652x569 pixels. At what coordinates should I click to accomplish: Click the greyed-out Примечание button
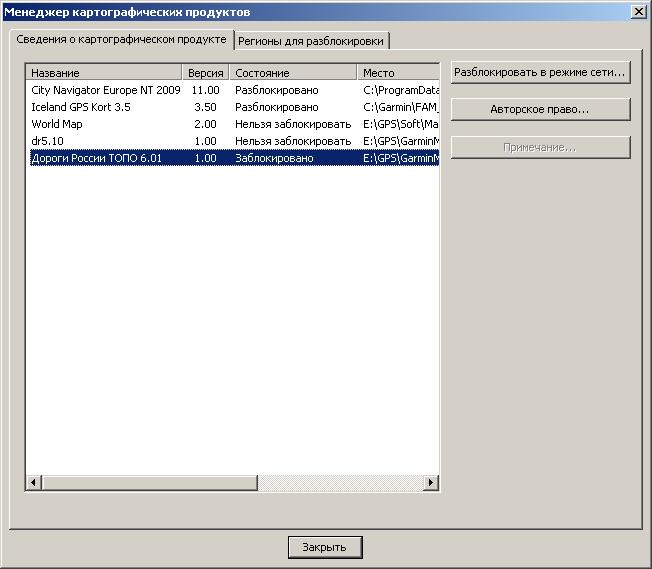540,147
